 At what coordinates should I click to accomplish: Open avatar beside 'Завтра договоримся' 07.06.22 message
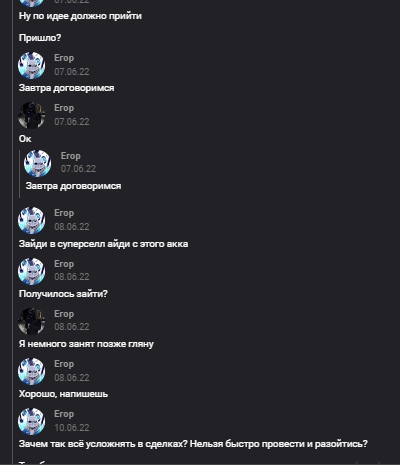click(x=31, y=65)
